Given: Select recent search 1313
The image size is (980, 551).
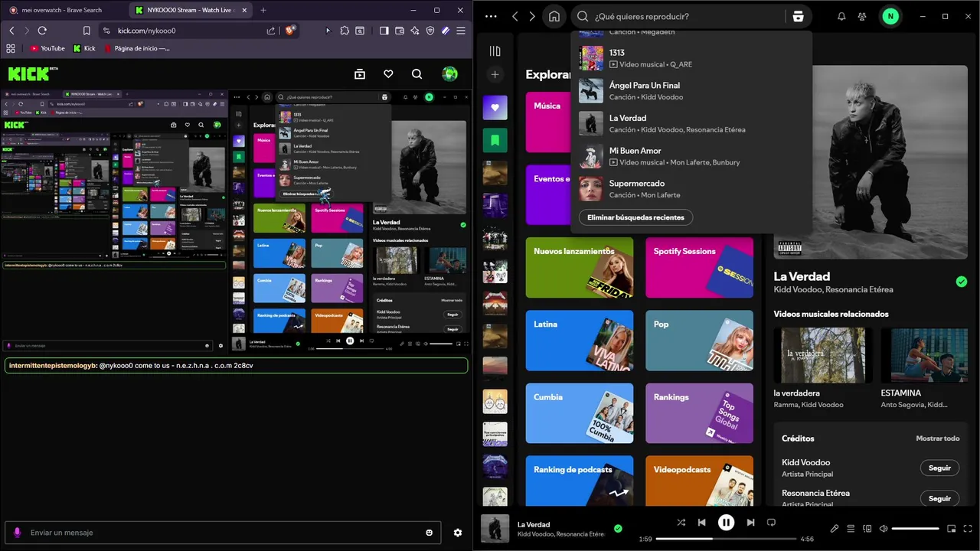Looking at the screenshot, I should [x=691, y=58].
